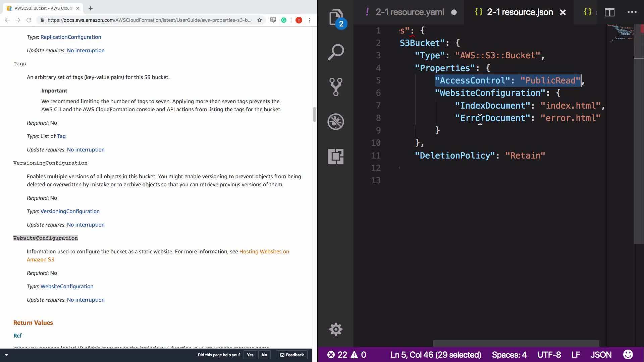Close the 2-1 resource.json tab
644x362 pixels.
pos(563,12)
